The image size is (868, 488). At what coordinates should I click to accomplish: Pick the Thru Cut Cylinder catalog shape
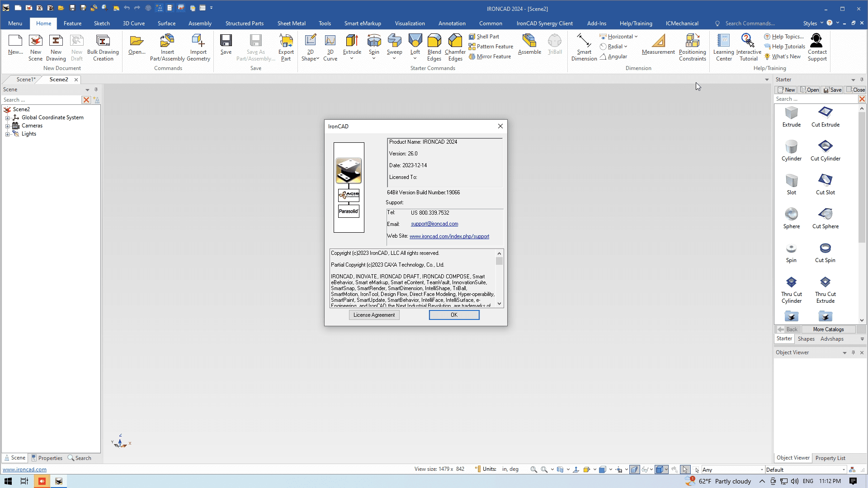(x=791, y=290)
